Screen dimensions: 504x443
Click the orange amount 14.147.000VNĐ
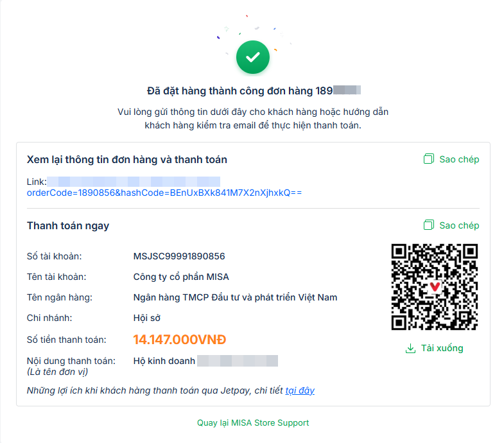pyautogui.click(x=180, y=340)
